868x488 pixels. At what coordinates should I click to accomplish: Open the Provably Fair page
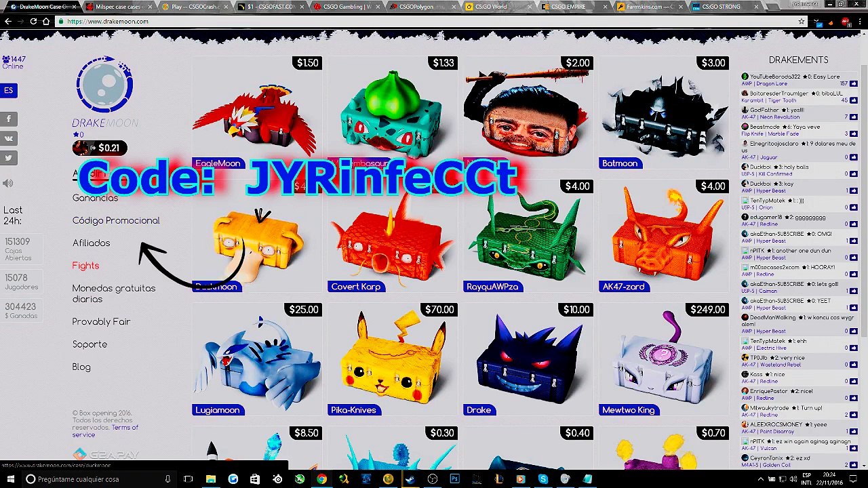coord(101,322)
